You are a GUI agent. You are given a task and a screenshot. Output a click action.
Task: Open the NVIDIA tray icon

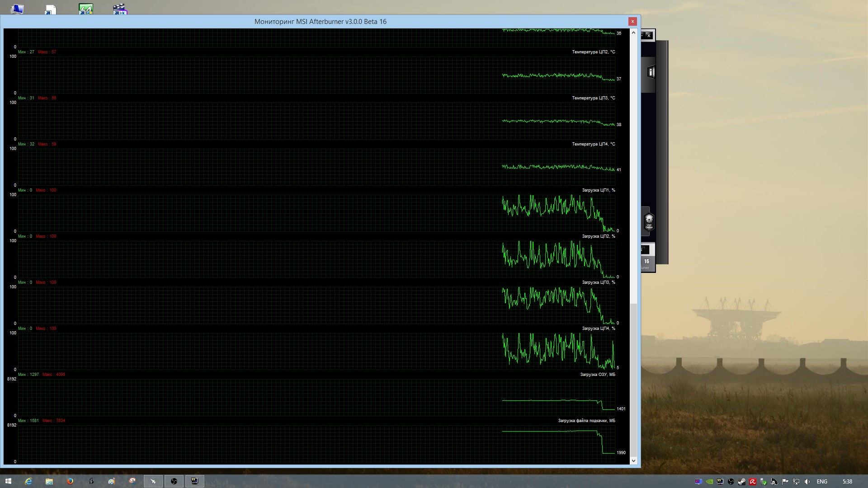click(709, 482)
